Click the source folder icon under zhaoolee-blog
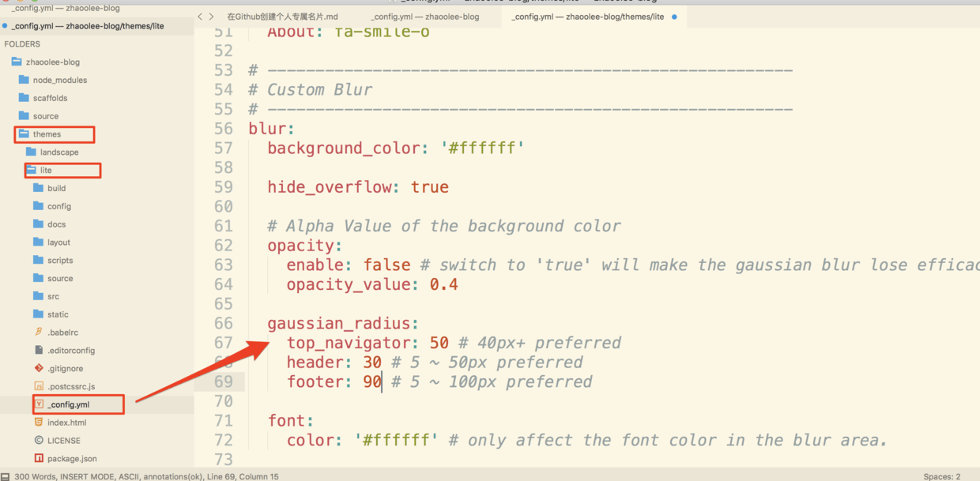 (24, 116)
